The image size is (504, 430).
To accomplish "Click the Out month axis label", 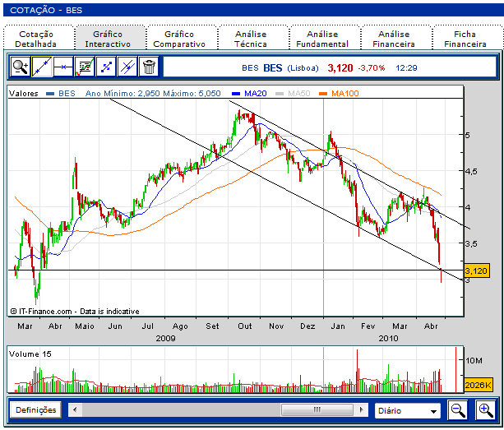I will point(245,326).
